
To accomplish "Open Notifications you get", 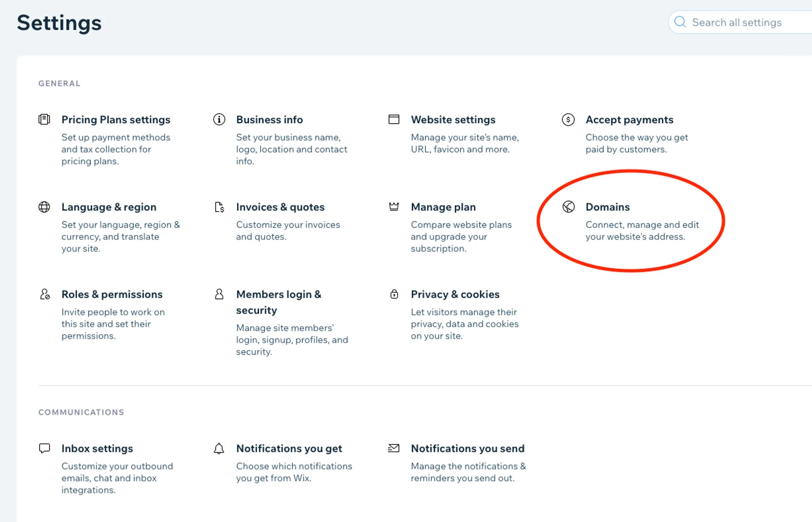I will 289,448.
